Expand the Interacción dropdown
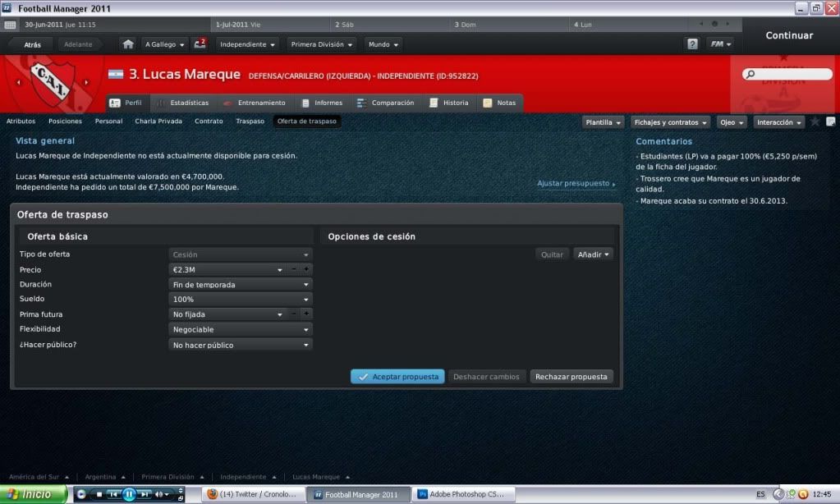840x504 pixels. tap(779, 122)
